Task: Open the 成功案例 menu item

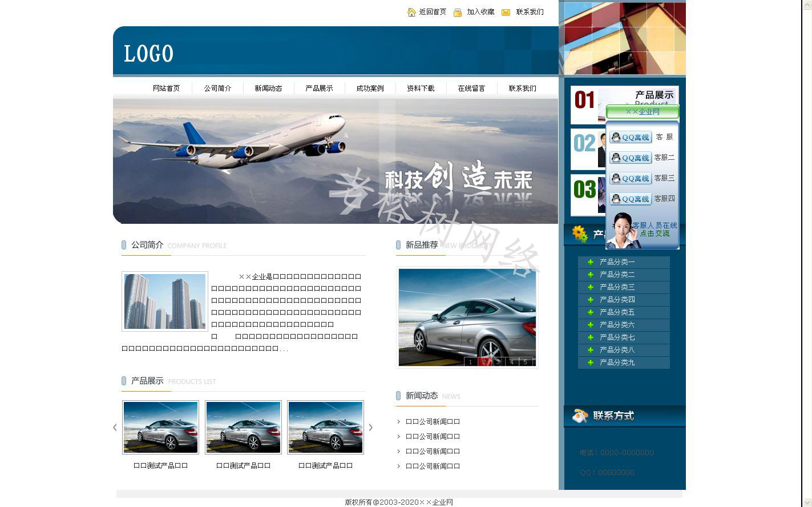Action: pyautogui.click(x=370, y=88)
